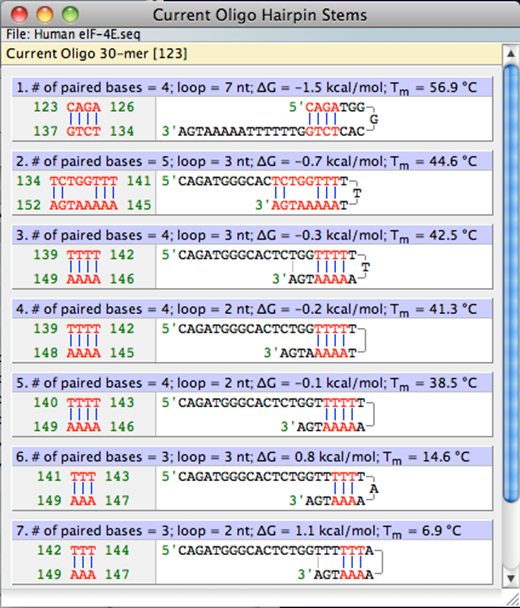Select hairpin 1 header with ΔG -1.5 kcal/mol
This screenshot has height=608, width=520.
point(252,88)
